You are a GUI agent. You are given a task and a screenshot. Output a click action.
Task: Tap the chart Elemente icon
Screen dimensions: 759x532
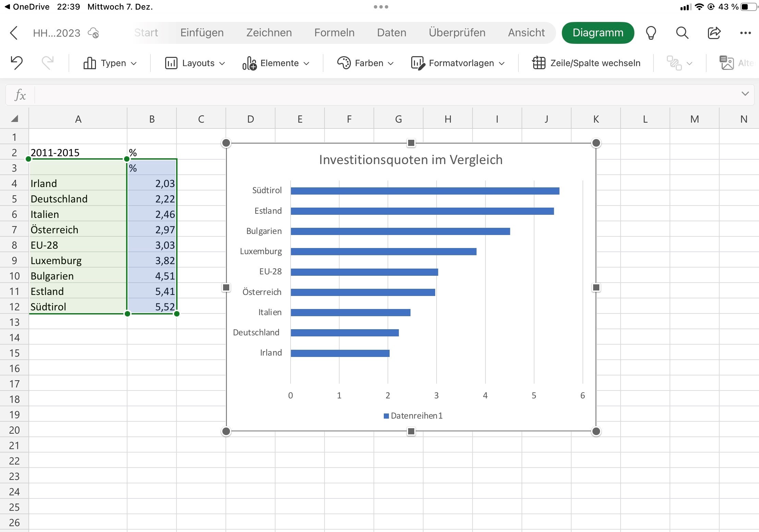coord(249,63)
